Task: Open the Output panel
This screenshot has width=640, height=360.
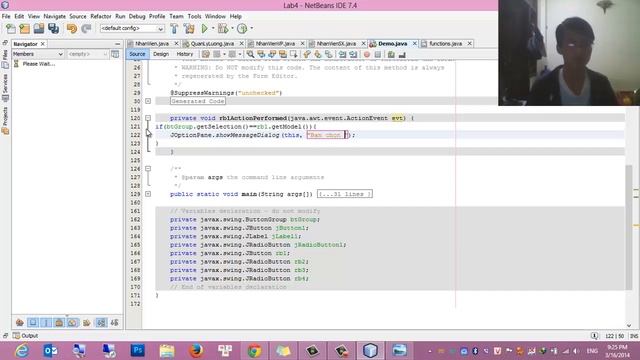Action: 25,336
